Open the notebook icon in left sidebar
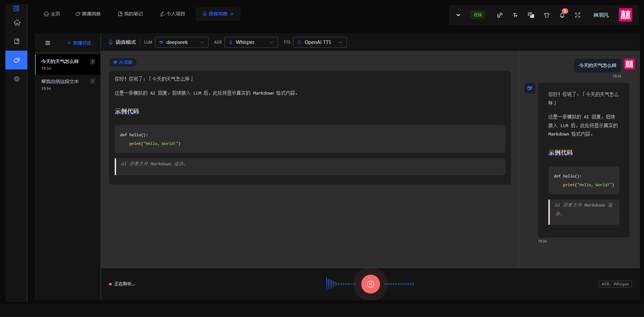This screenshot has height=317, width=644. (17, 41)
